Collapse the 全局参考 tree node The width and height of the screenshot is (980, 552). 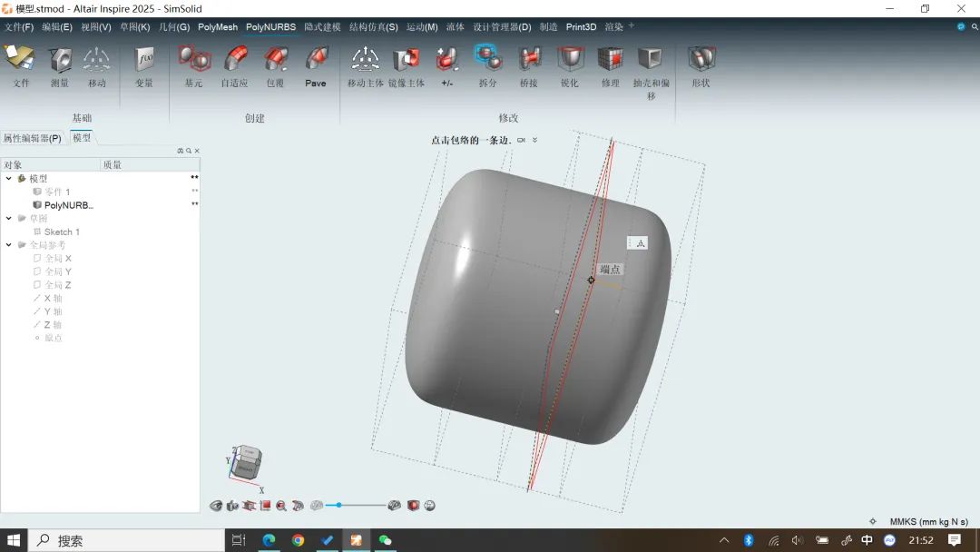point(9,245)
